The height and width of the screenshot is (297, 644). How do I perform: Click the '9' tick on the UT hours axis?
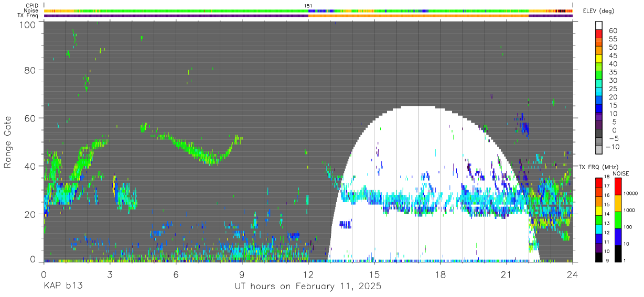[x=242, y=274]
